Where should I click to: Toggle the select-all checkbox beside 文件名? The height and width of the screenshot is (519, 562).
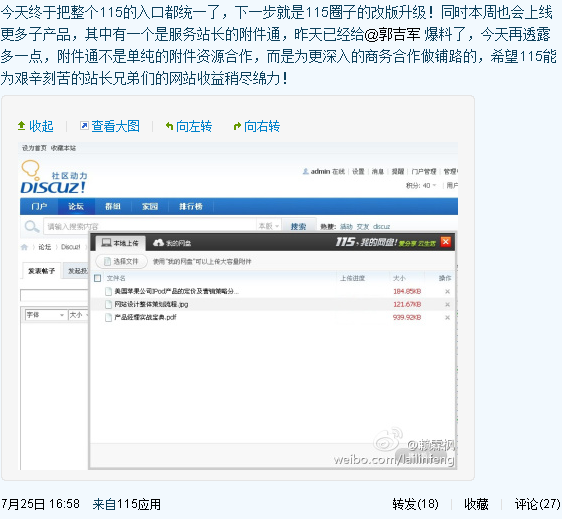[97, 278]
